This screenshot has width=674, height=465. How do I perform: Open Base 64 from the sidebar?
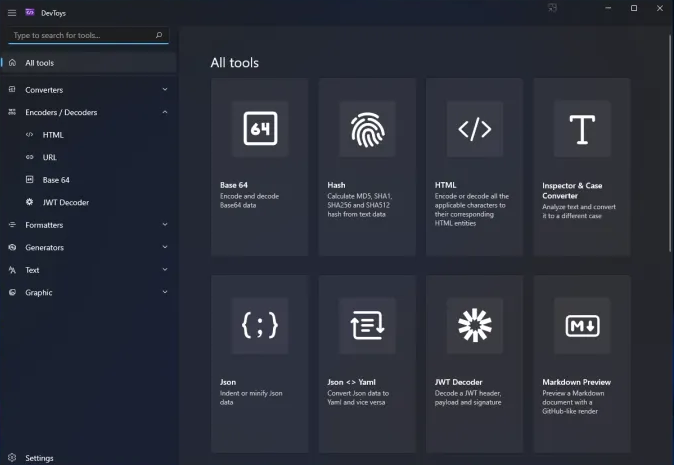coord(56,180)
